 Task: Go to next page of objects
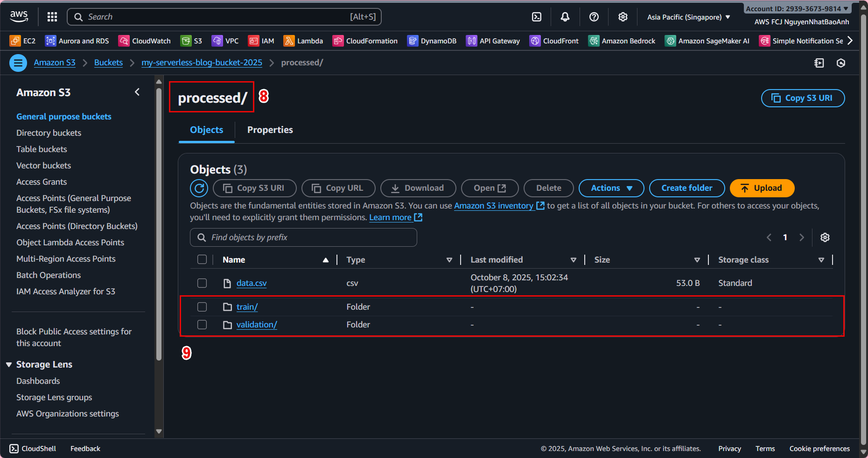(x=802, y=237)
